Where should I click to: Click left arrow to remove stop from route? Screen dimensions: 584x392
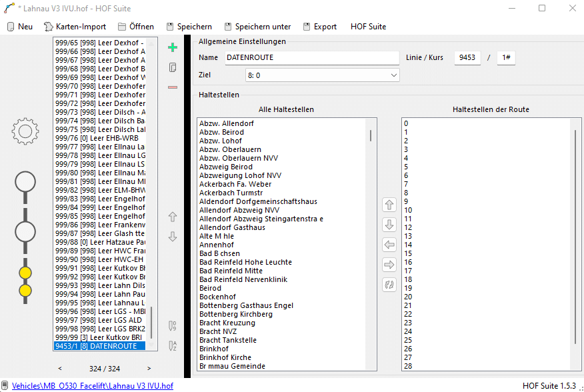pos(389,245)
